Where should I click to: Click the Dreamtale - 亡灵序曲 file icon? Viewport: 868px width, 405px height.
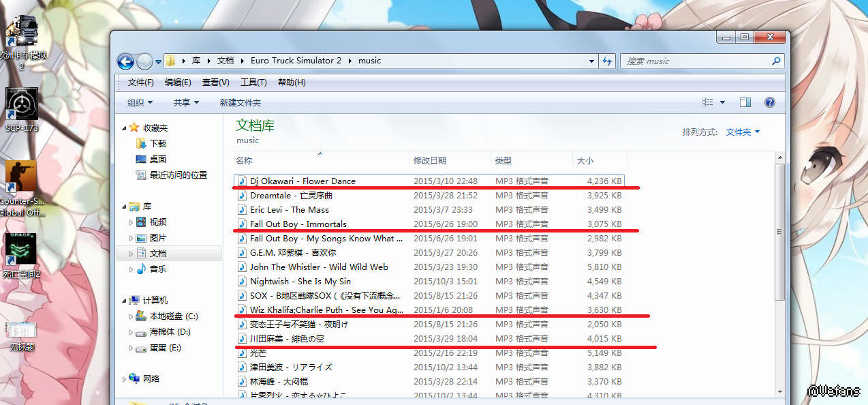pos(243,195)
